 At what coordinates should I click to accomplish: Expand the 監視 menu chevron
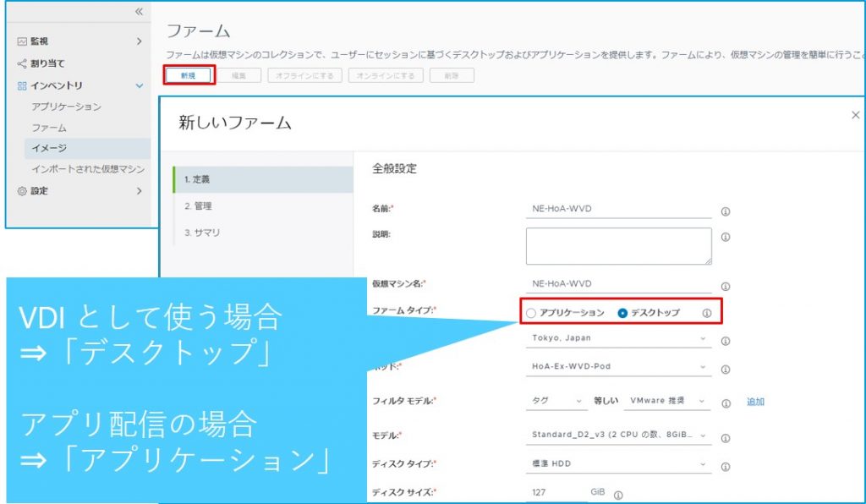click(140, 41)
